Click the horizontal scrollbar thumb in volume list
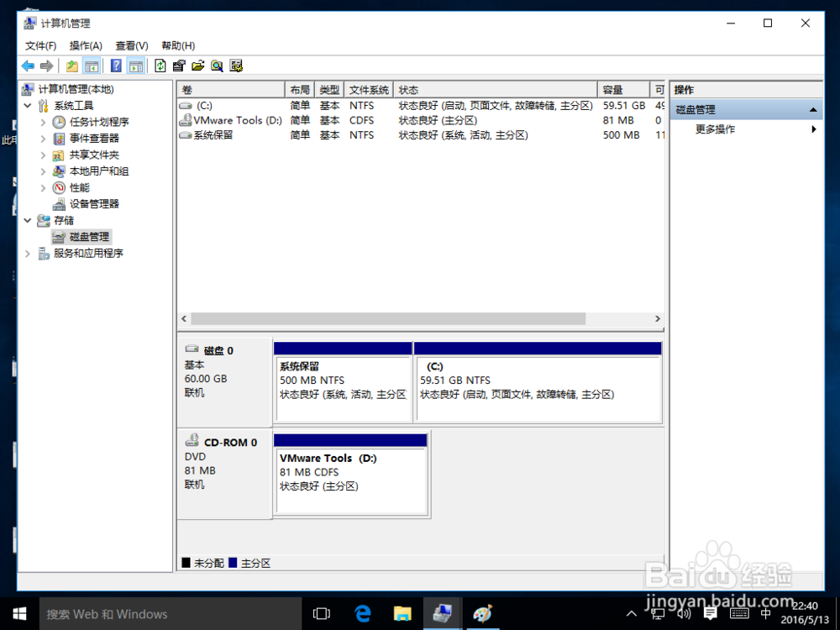This screenshot has height=630, width=840. (x=388, y=318)
